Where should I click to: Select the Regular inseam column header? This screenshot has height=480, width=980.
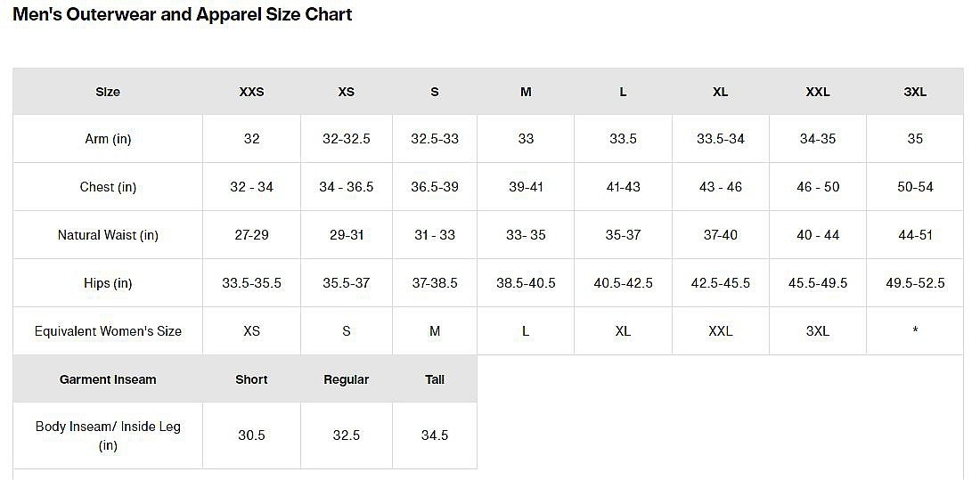coord(347,379)
